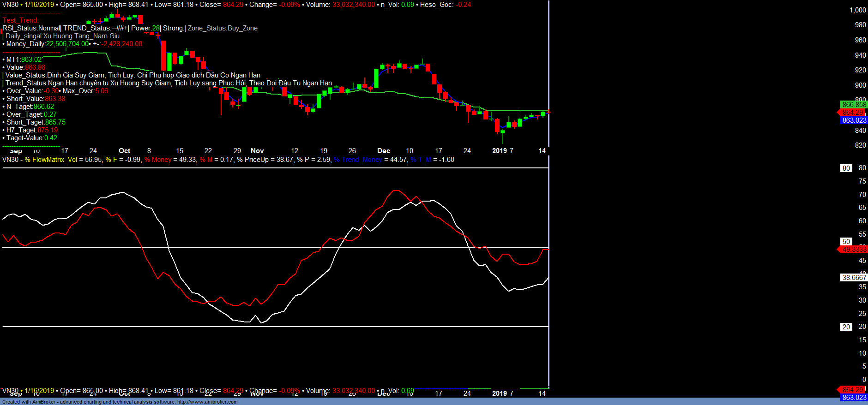Click the Oct label on upper date axis
The height and width of the screenshot is (405, 868).
pos(124,151)
